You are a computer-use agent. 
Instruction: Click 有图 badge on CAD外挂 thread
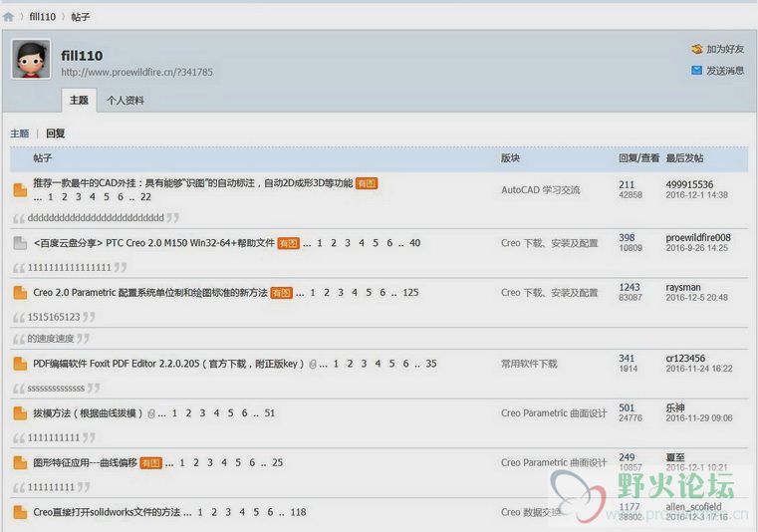coord(367,183)
